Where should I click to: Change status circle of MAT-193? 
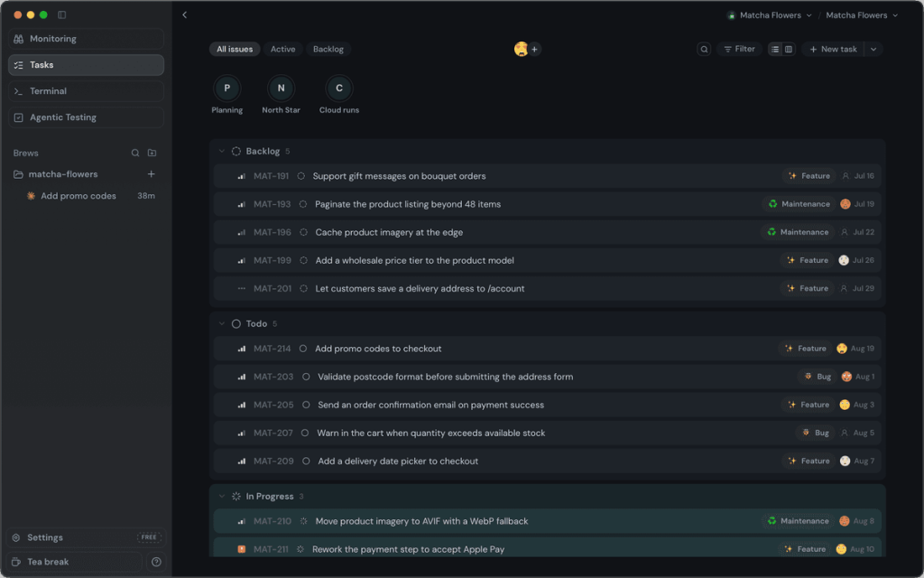pos(303,204)
